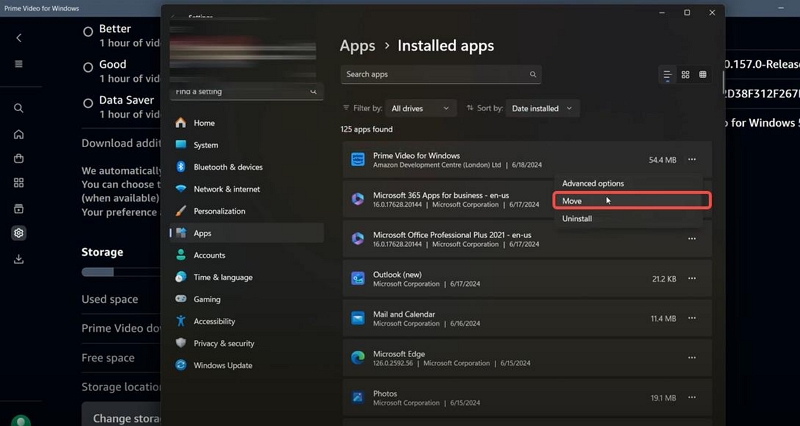This screenshot has width=800, height=426.
Task: Open the Prime Video profile avatar
Action: point(20,421)
